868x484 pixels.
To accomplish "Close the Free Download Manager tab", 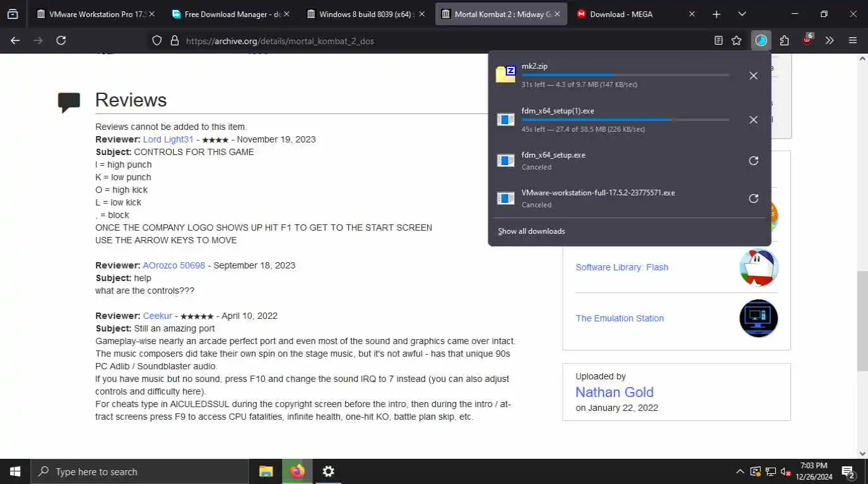I will tap(287, 14).
